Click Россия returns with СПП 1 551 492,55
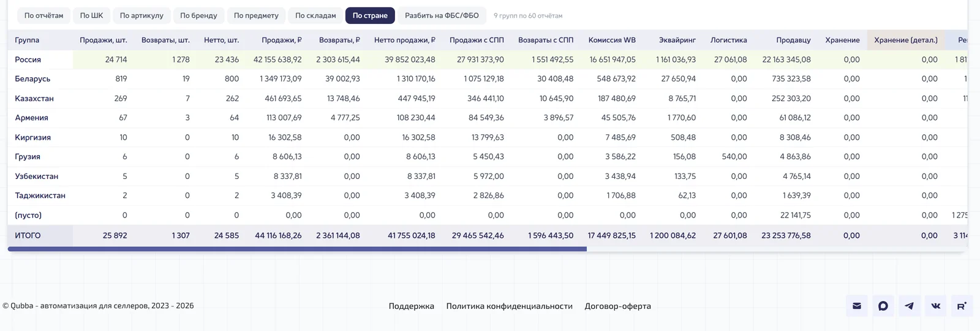The width and height of the screenshot is (980, 331). coord(552,59)
